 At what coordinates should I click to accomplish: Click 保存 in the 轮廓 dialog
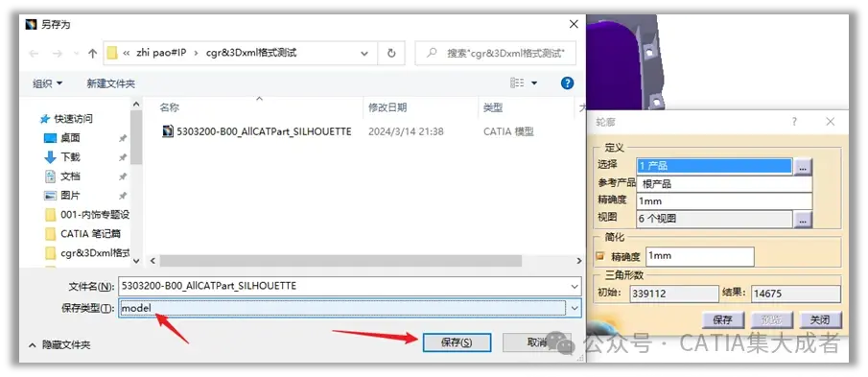(x=723, y=320)
